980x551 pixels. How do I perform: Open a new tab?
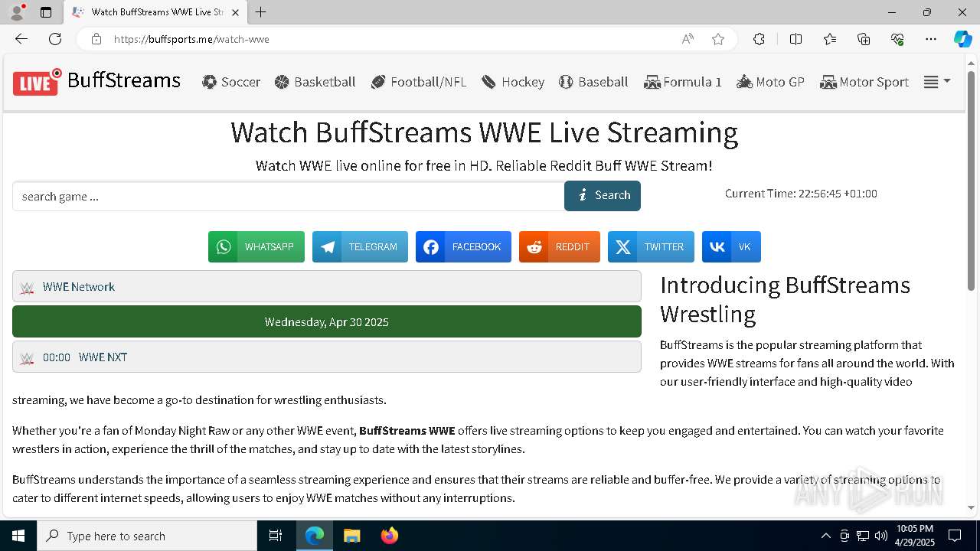[261, 12]
